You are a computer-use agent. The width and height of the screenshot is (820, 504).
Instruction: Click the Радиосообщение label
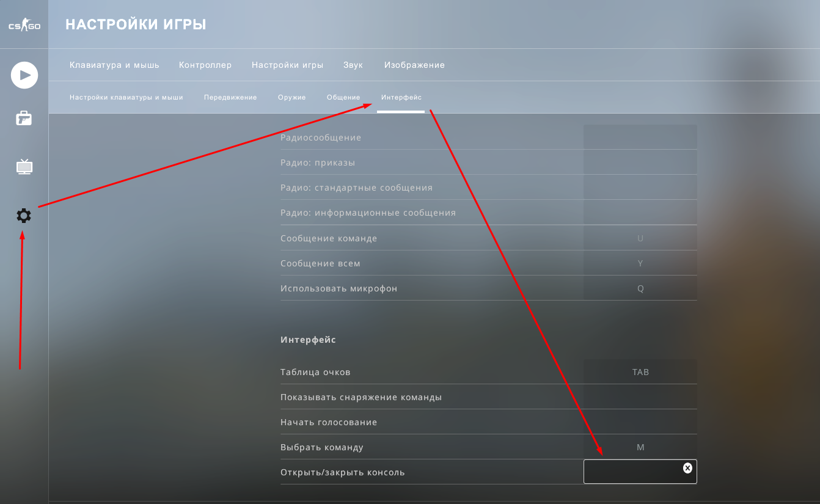click(321, 137)
